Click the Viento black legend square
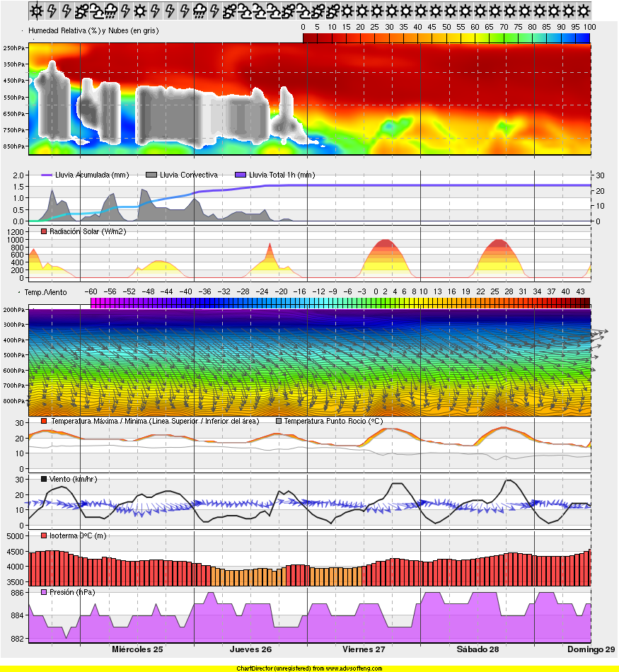This screenshot has height=672, width=619. (44, 479)
